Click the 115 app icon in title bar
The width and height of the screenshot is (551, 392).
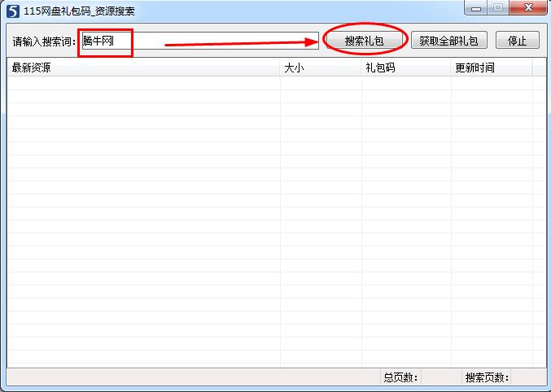13,11
